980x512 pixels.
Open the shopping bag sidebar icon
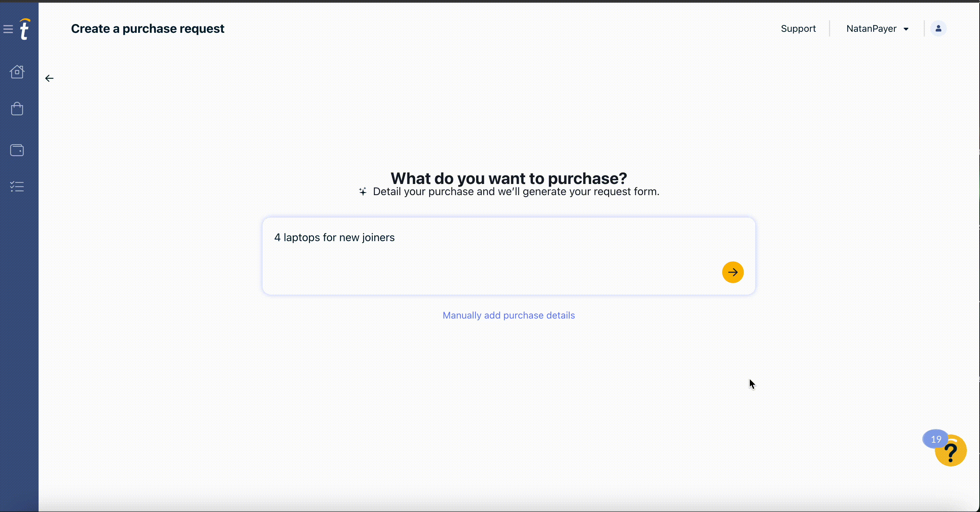pos(17,109)
